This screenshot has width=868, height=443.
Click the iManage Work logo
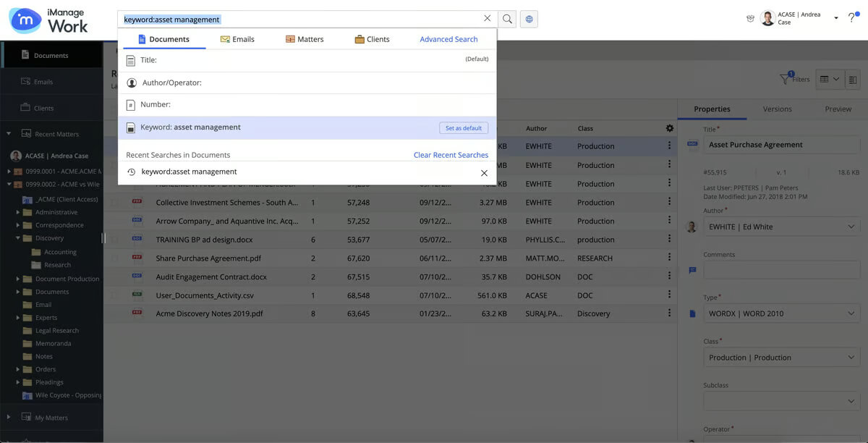[x=48, y=20]
